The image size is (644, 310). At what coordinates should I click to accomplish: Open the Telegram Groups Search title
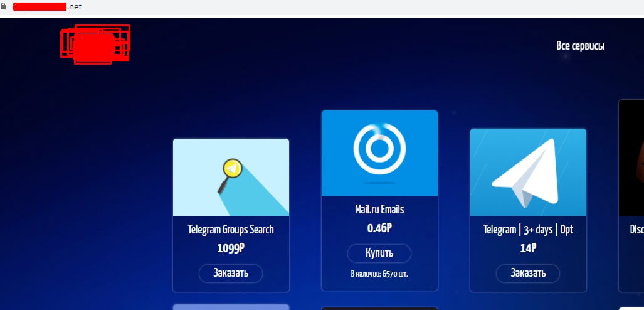click(231, 230)
